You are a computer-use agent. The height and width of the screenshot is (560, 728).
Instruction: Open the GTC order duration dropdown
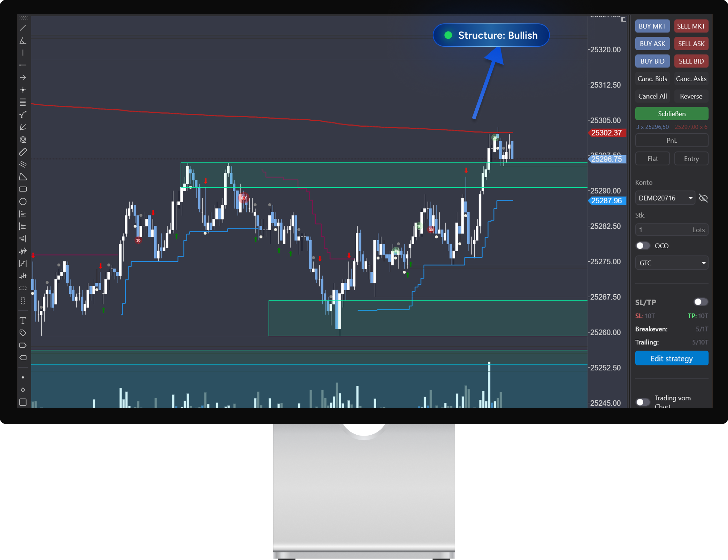pyautogui.click(x=671, y=263)
